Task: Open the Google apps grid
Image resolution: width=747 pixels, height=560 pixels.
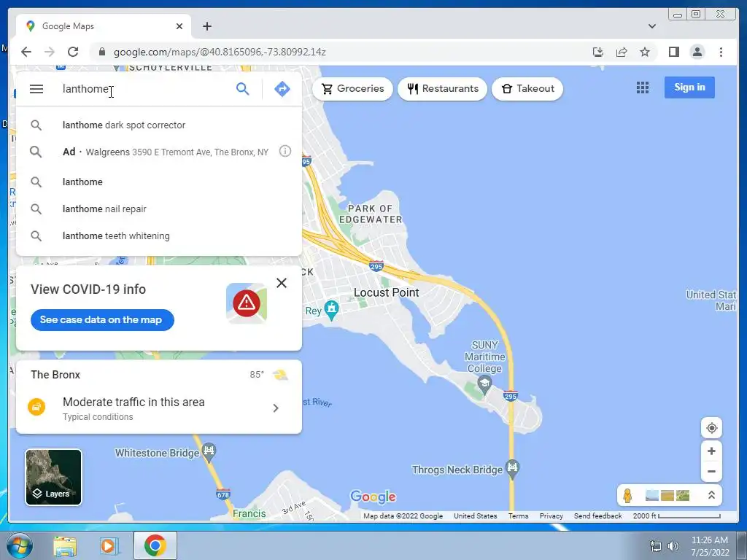Action: click(x=642, y=87)
